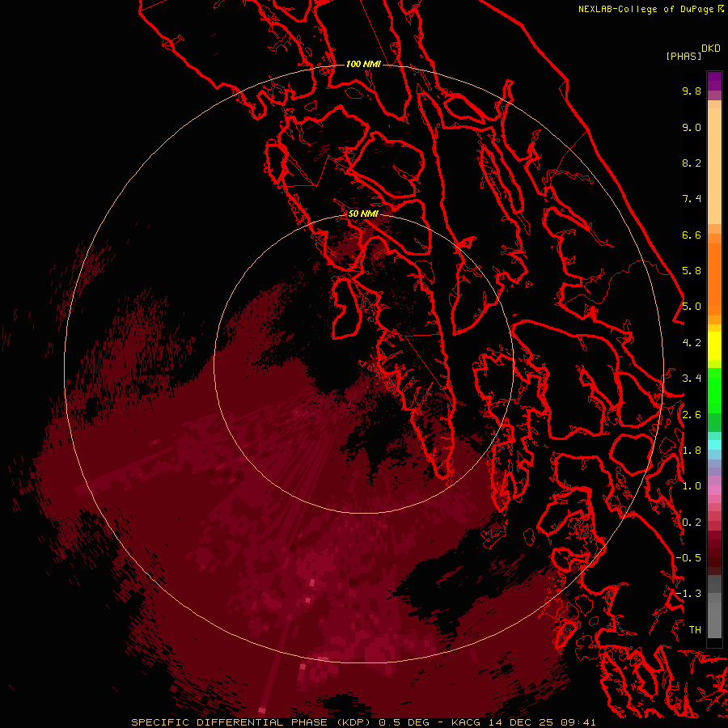Click the 6.6 scale value
The width and height of the screenshot is (728, 728).
692,235
